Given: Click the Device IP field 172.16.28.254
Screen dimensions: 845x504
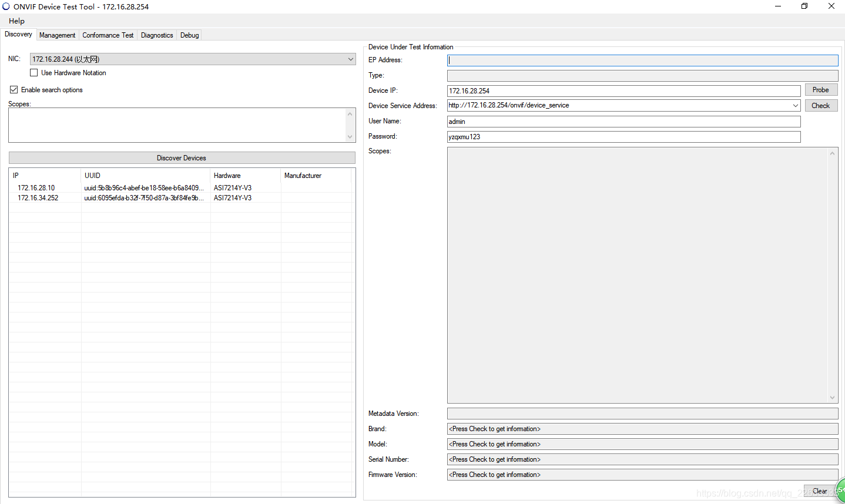Looking at the screenshot, I should pos(623,91).
